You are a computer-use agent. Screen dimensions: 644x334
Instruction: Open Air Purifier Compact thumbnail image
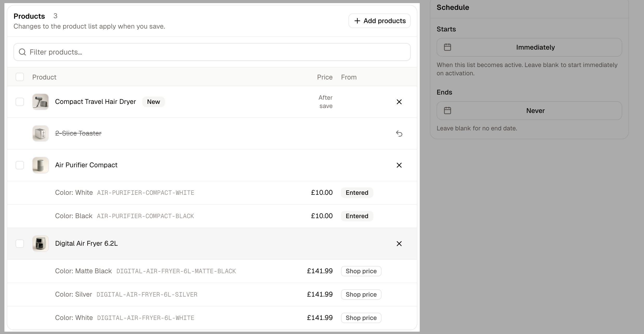click(x=41, y=165)
